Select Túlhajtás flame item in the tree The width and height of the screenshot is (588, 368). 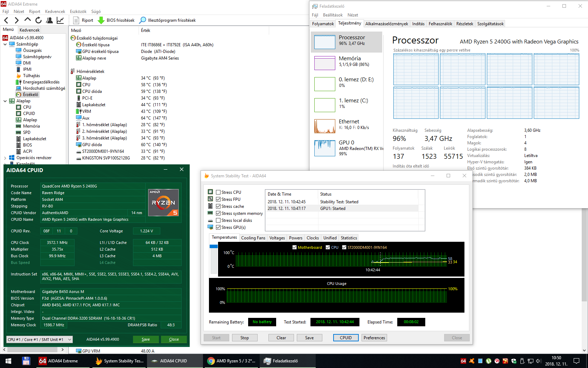tap(28, 76)
